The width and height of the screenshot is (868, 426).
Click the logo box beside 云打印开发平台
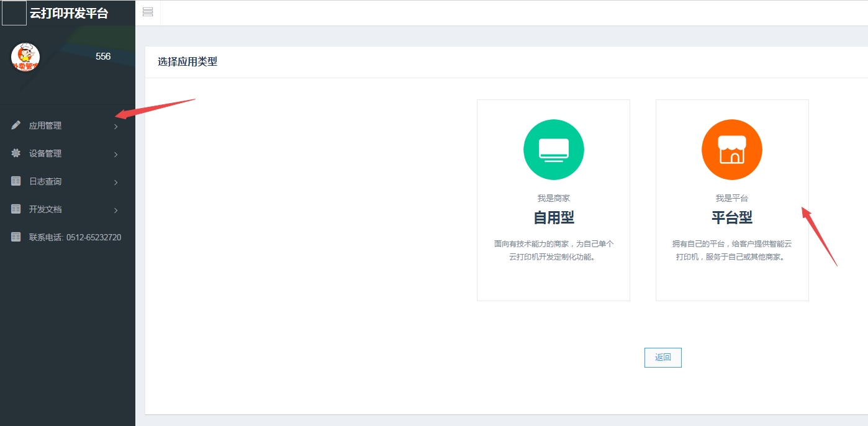click(14, 13)
